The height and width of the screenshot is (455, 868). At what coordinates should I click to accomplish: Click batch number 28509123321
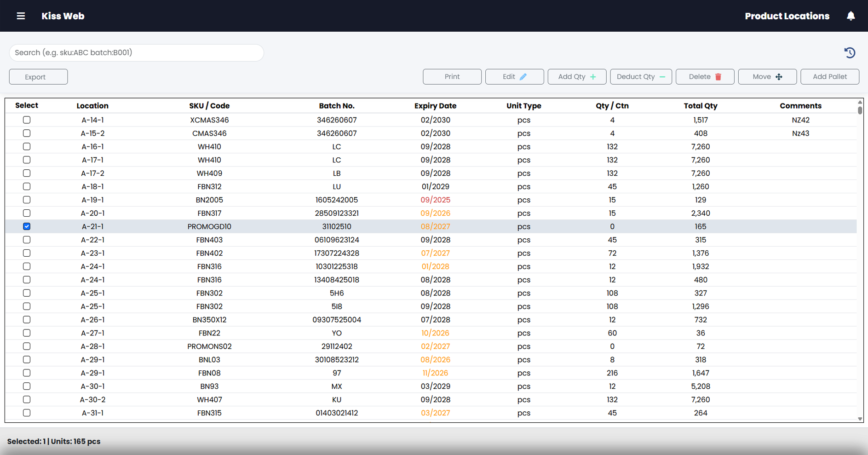click(337, 213)
